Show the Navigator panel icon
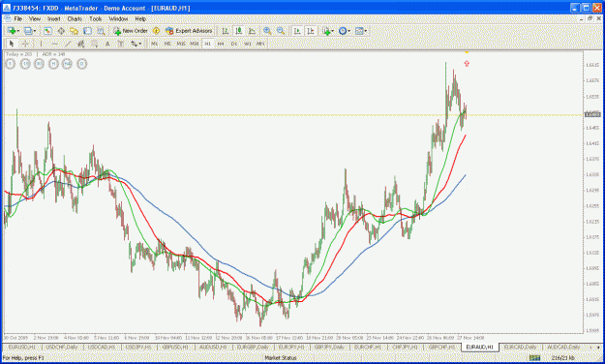The height and width of the screenshot is (364, 605). [x=74, y=30]
